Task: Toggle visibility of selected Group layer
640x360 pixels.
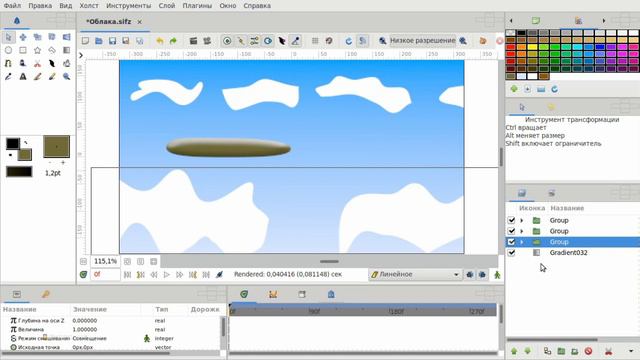Action: click(511, 242)
